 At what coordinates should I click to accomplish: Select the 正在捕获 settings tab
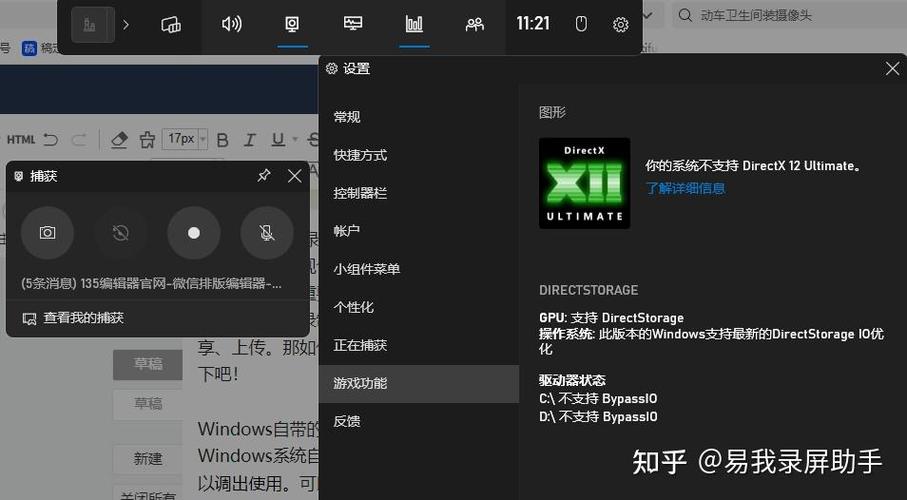pyautogui.click(x=419, y=345)
